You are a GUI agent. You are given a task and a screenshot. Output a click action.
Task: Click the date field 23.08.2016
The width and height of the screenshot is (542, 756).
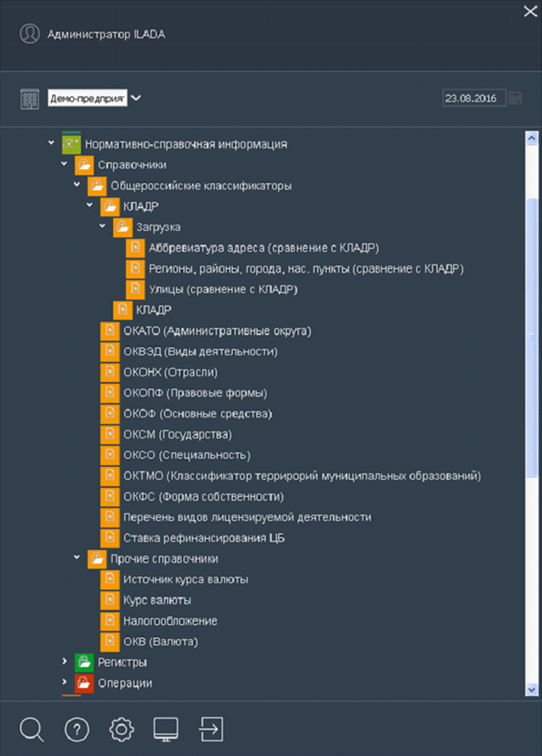(474, 98)
